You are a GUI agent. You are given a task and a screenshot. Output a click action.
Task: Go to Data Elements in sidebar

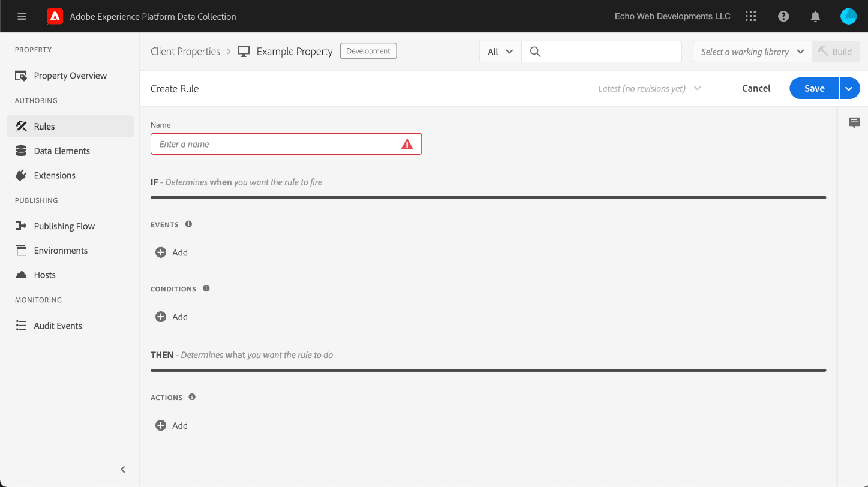pos(62,151)
